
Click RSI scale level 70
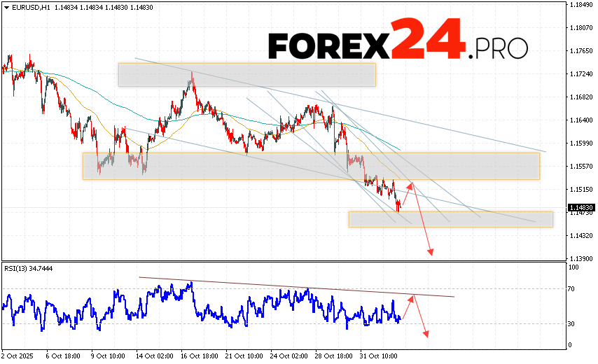(571, 289)
